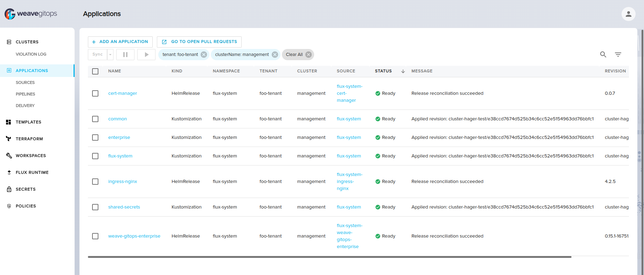Screen dimensions: 644x275
Task: Click the Weave GitOps logo
Action: [x=31, y=14]
